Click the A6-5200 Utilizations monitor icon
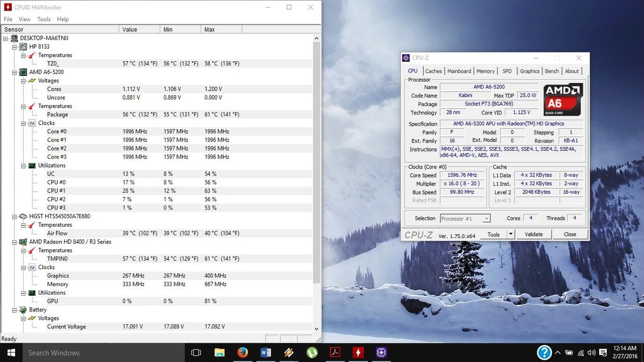 pyautogui.click(x=32, y=165)
